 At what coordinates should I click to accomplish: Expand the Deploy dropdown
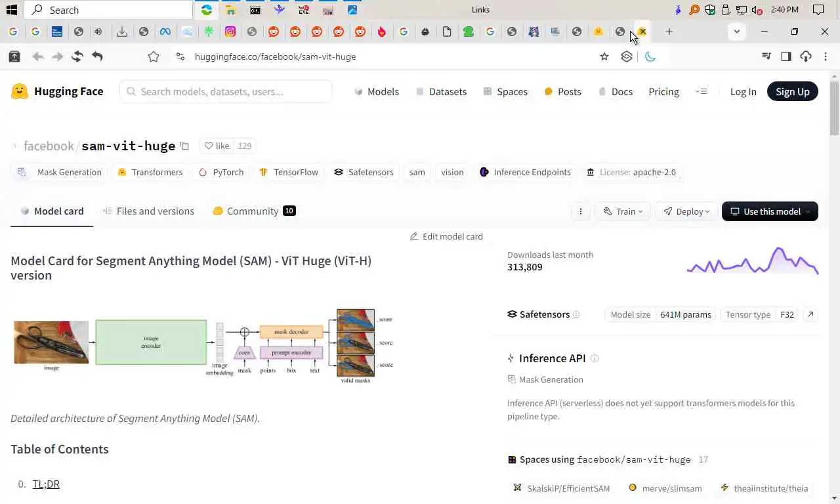click(686, 211)
